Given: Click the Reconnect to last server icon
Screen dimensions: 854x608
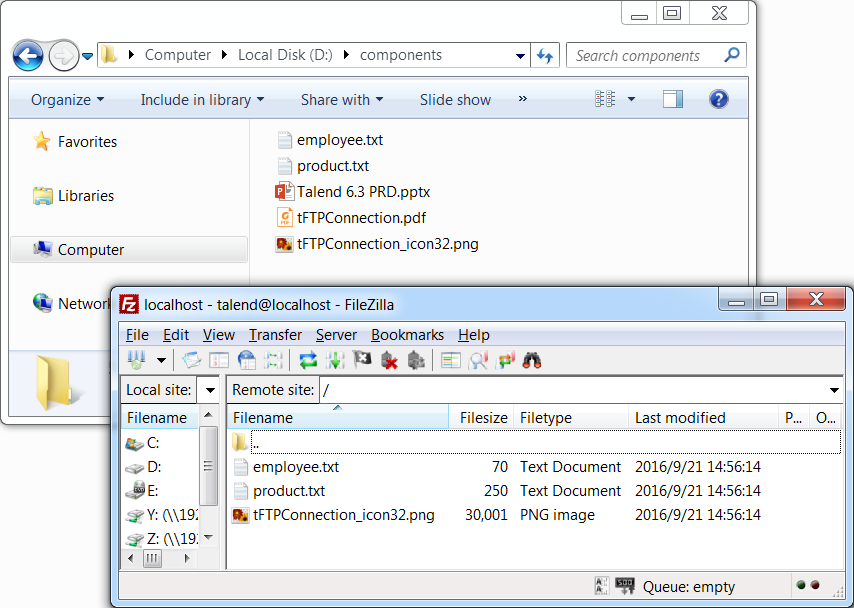Looking at the screenshot, I should click(x=417, y=360).
